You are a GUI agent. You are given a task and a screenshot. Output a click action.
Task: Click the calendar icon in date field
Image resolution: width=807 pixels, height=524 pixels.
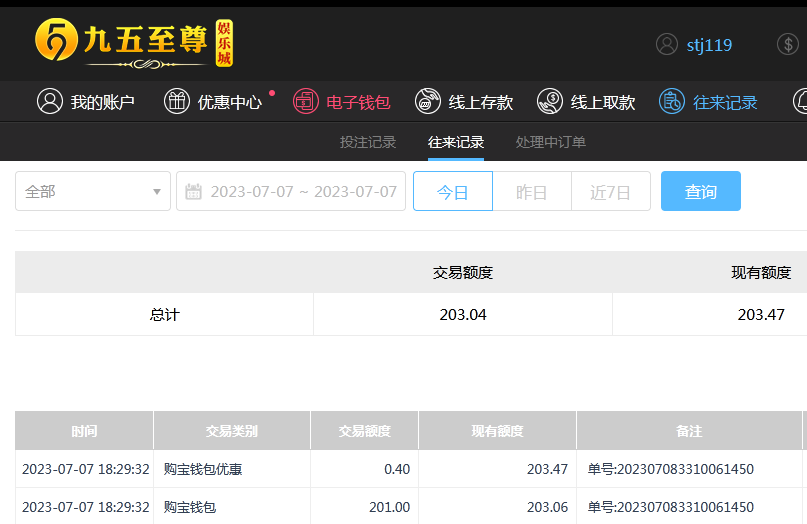pos(193,191)
